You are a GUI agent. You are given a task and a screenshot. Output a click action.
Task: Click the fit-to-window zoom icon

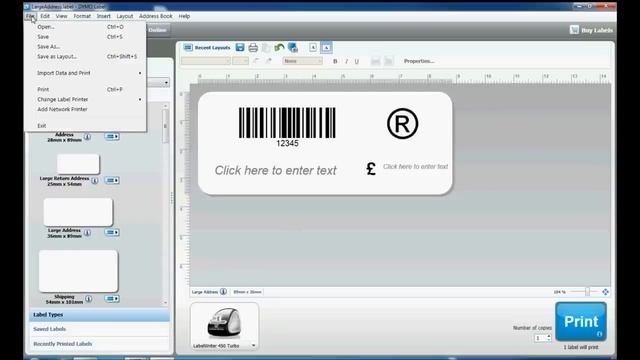(x=605, y=292)
